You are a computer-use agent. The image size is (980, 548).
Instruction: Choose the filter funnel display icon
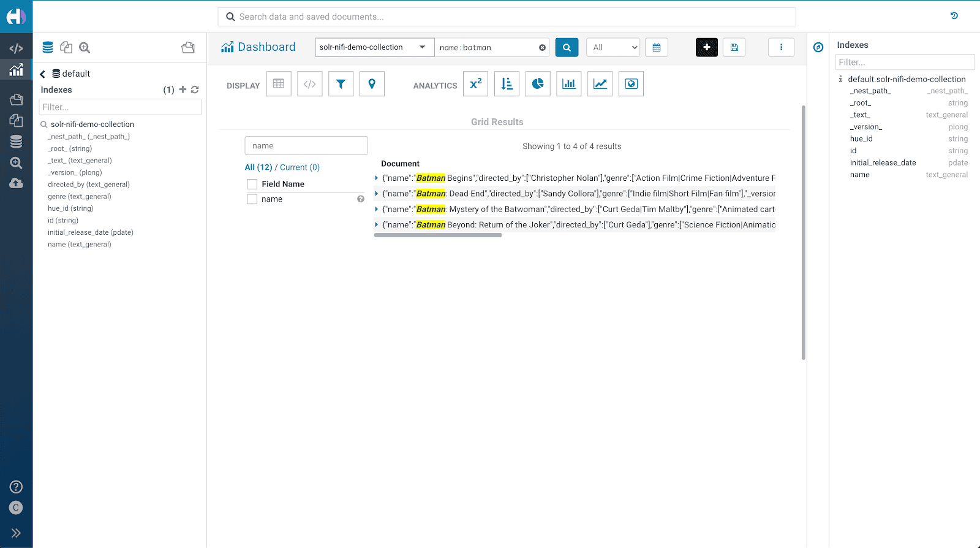(x=341, y=84)
